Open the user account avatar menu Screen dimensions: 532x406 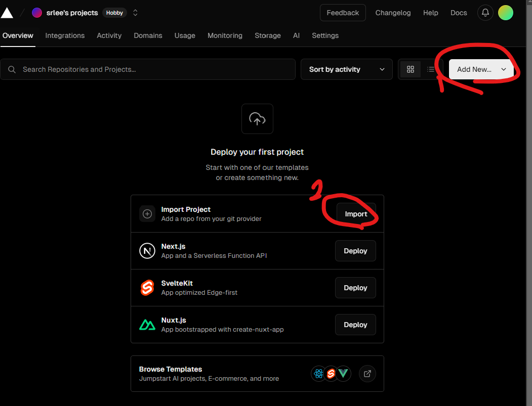pos(506,13)
